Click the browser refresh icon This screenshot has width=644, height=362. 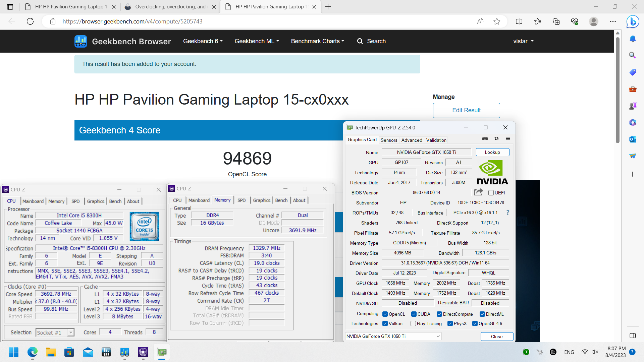(30, 21)
